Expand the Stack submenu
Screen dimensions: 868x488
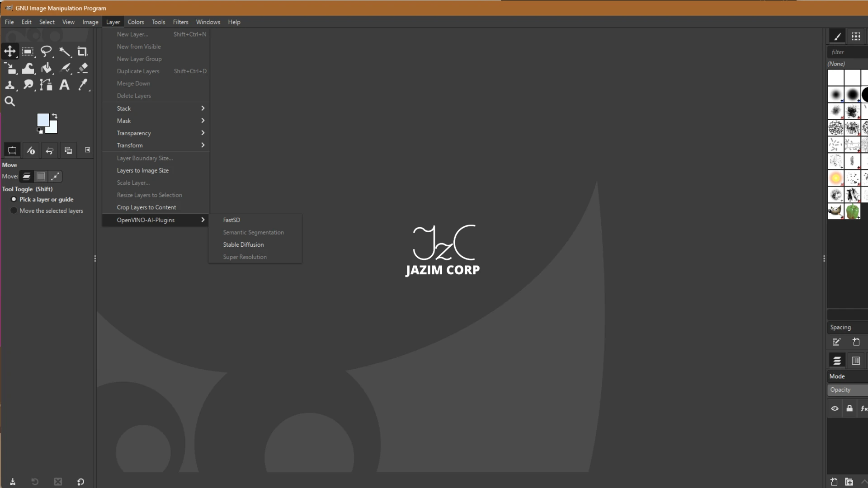tap(156, 108)
